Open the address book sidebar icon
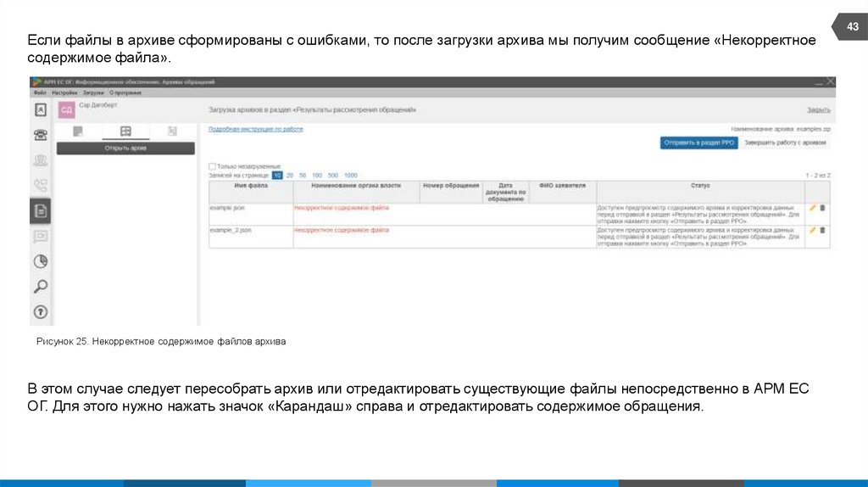This screenshot has height=487, width=868. click(x=41, y=110)
